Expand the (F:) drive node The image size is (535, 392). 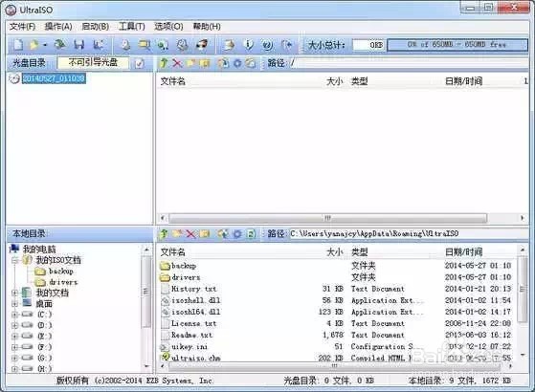pos(14,347)
